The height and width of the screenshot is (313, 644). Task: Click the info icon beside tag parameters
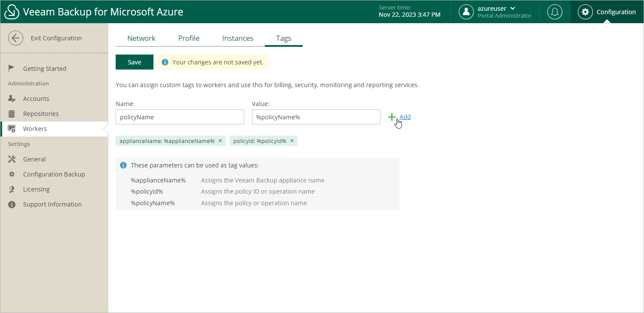pos(123,165)
